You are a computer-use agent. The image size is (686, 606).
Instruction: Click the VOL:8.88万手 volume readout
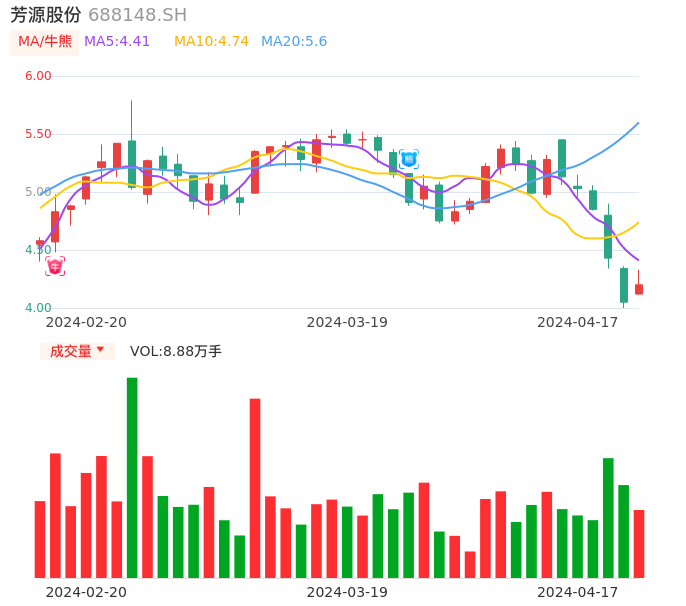tap(176, 351)
